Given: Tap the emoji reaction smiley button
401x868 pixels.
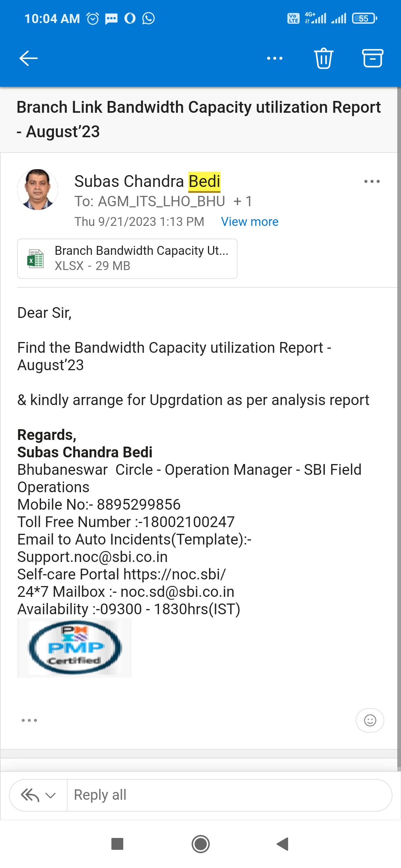Looking at the screenshot, I should [x=370, y=720].
